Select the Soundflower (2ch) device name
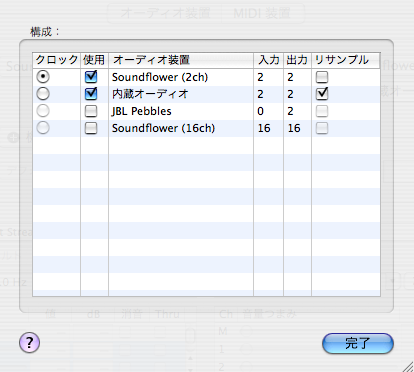414x372 pixels. point(160,77)
